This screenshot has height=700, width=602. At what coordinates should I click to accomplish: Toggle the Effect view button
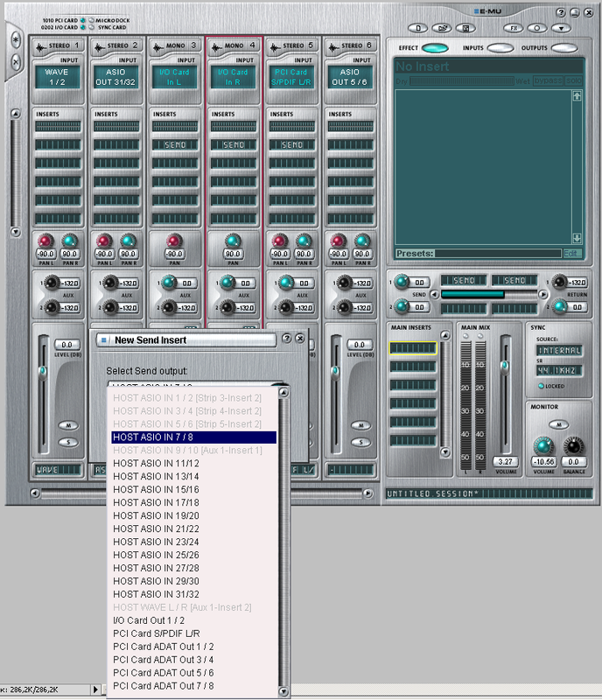click(x=435, y=48)
